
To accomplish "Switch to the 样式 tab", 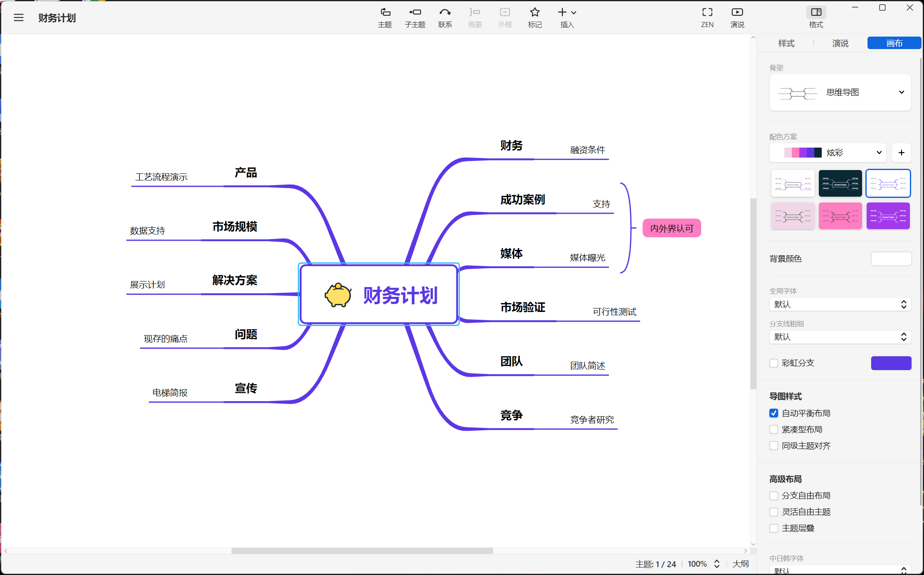I will coord(786,43).
